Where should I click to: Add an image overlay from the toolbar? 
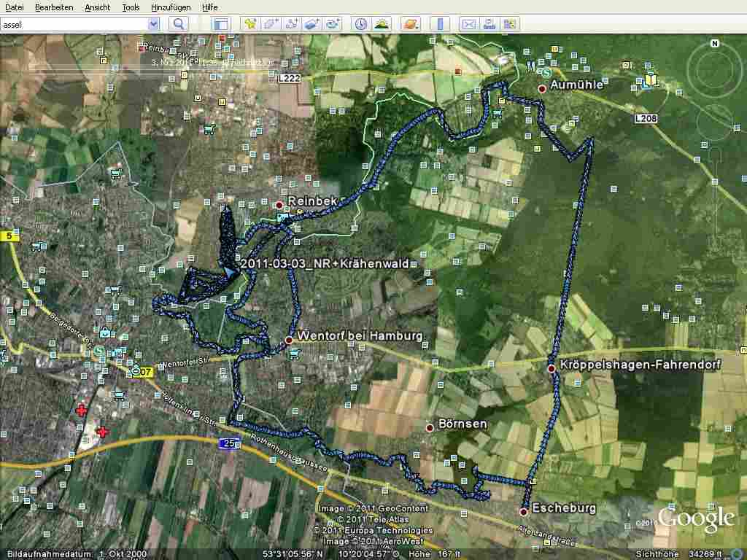coord(312,24)
